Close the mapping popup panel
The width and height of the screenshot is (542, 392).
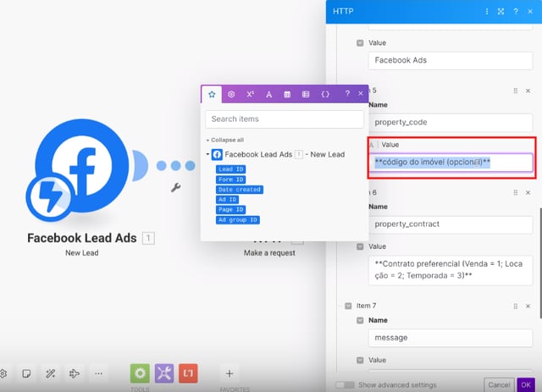361,93
